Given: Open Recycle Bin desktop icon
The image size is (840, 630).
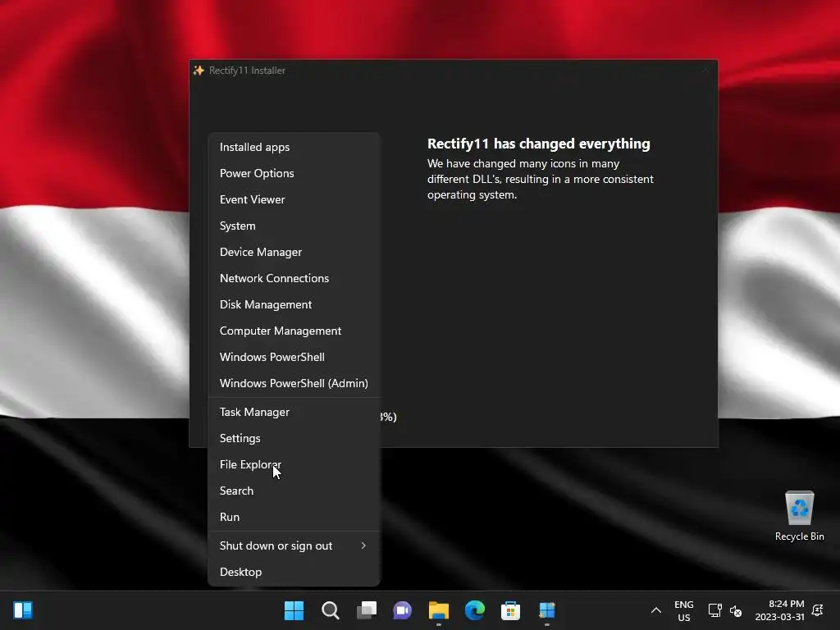Looking at the screenshot, I should (799, 516).
